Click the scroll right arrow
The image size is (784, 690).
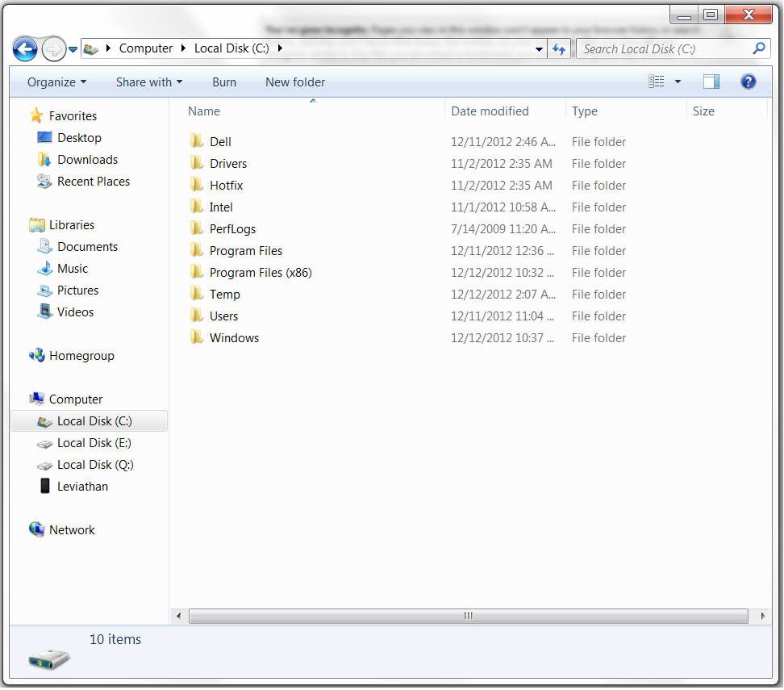click(x=762, y=617)
